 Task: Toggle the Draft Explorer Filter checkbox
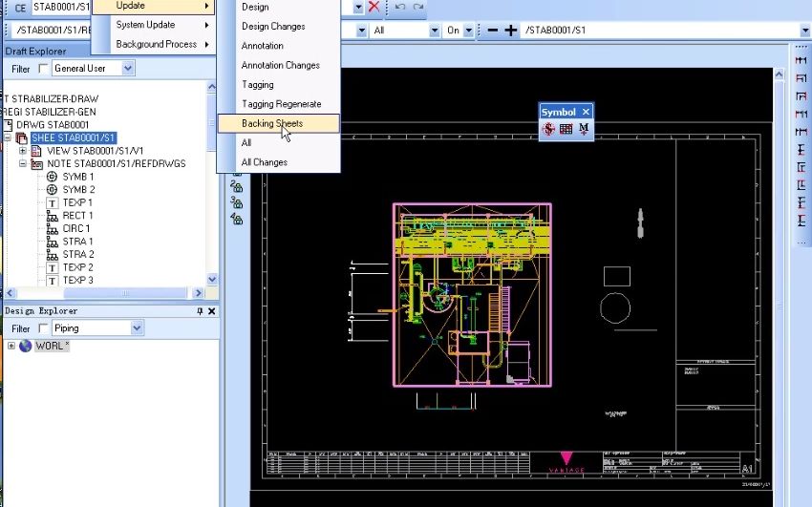coord(43,69)
